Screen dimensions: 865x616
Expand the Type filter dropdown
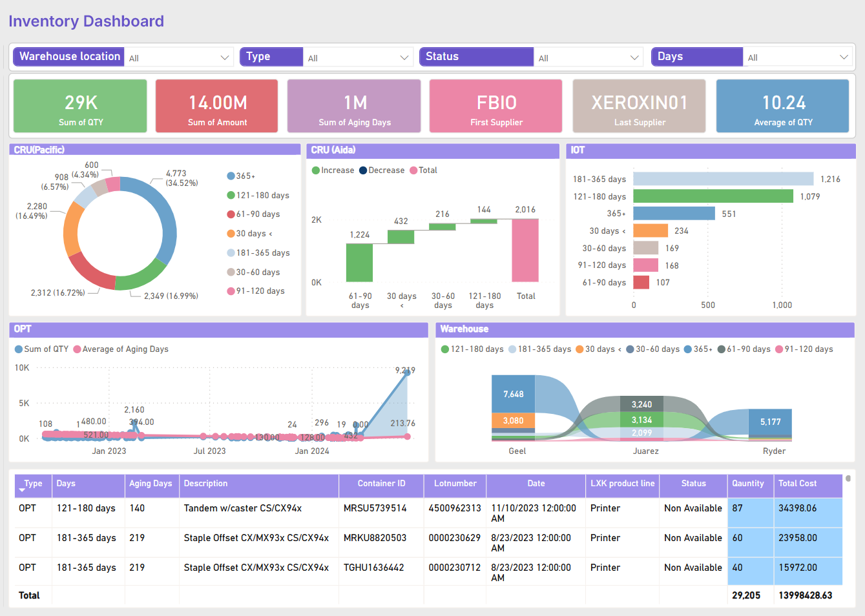click(x=404, y=57)
